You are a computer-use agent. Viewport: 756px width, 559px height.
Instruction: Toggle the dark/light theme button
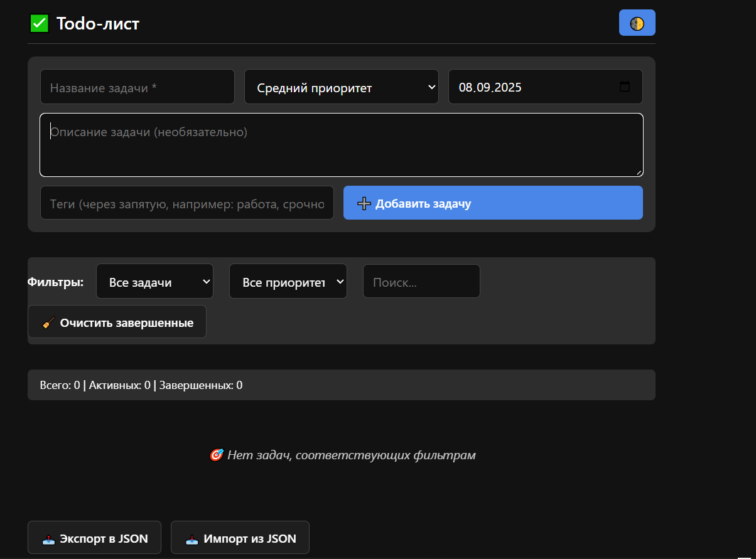point(637,23)
